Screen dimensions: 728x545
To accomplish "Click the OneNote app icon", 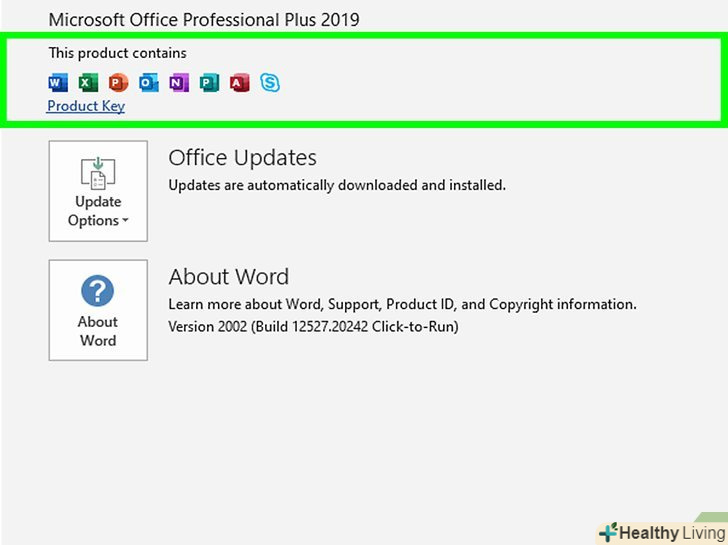I will pyautogui.click(x=179, y=83).
